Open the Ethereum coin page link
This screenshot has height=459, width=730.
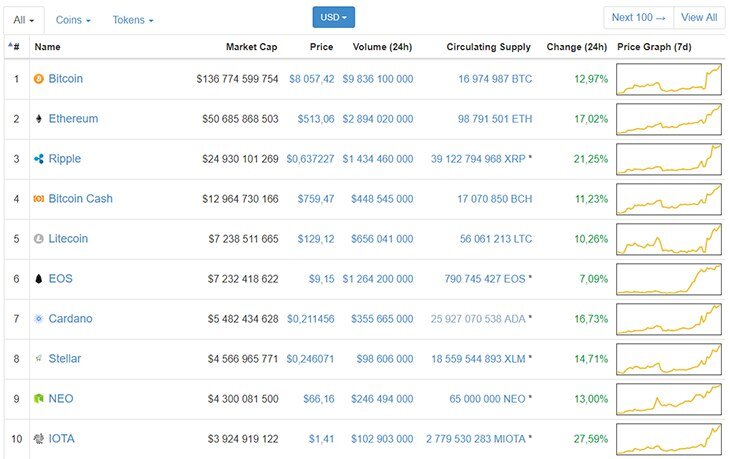[x=73, y=119]
